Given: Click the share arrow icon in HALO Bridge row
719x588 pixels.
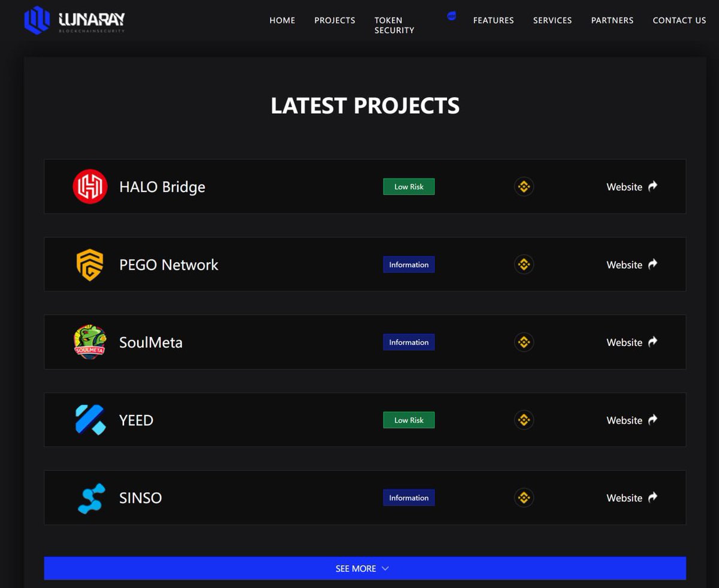Looking at the screenshot, I should (x=652, y=186).
